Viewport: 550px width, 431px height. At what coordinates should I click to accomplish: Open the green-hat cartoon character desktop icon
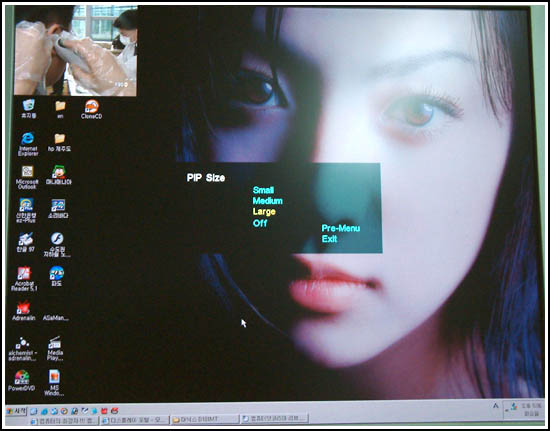click(59, 175)
